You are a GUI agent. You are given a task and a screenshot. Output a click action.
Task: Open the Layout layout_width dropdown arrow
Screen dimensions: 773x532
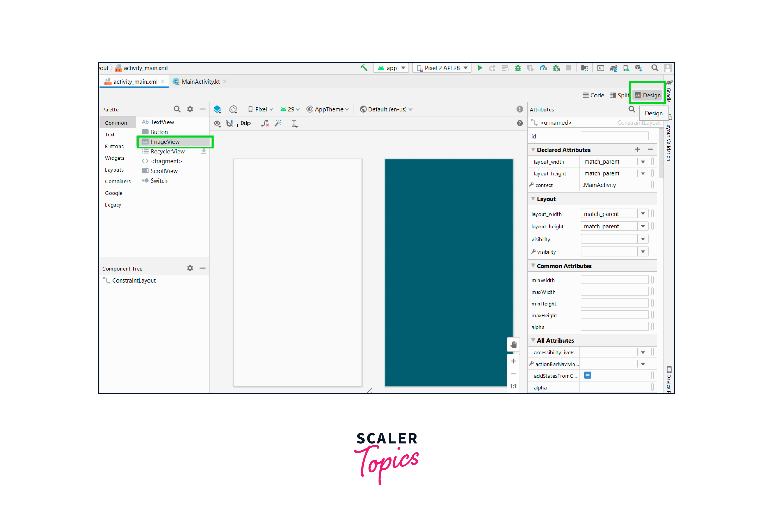click(643, 214)
